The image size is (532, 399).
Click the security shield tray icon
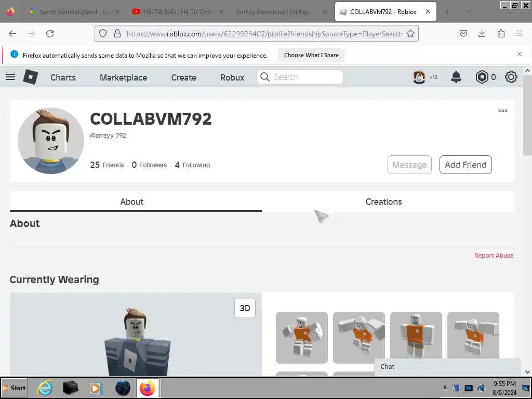(x=456, y=388)
